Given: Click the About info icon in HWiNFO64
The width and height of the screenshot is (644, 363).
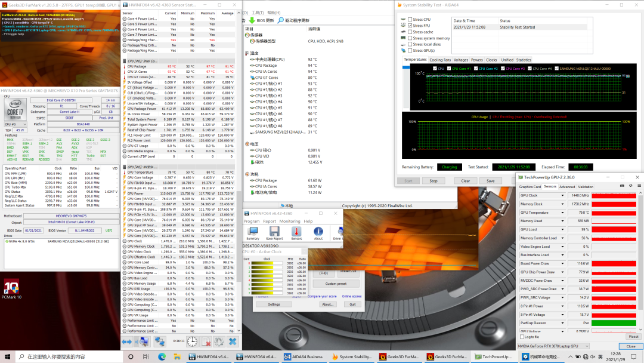Looking at the screenshot, I should click(318, 232).
